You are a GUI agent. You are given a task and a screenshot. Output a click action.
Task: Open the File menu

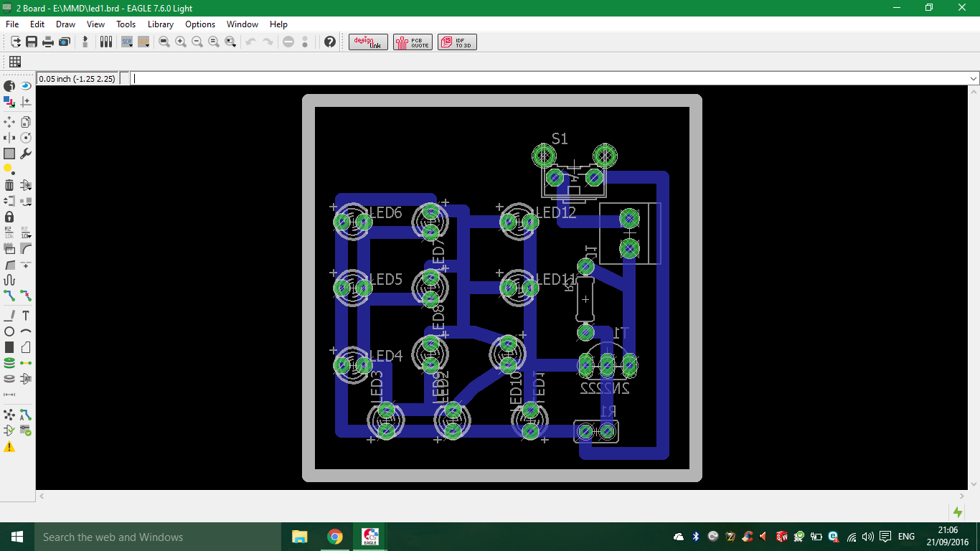pos(12,24)
